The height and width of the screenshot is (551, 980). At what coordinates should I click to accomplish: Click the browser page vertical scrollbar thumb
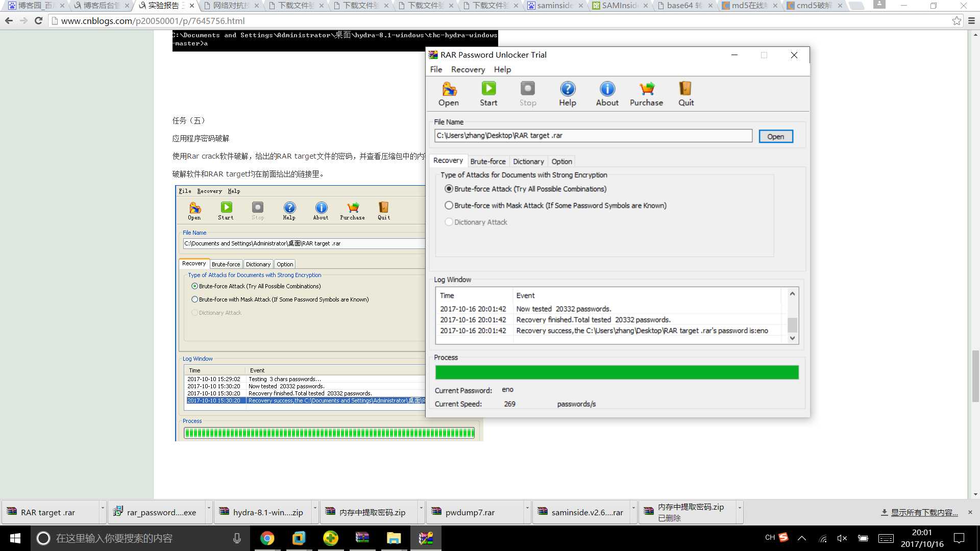click(x=975, y=376)
